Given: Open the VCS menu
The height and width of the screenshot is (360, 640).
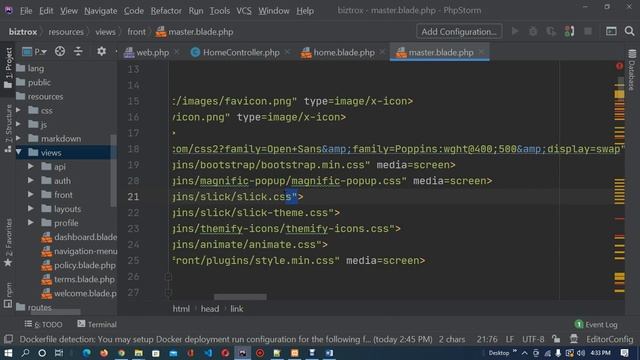Looking at the screenshot, I should (244, 11).
